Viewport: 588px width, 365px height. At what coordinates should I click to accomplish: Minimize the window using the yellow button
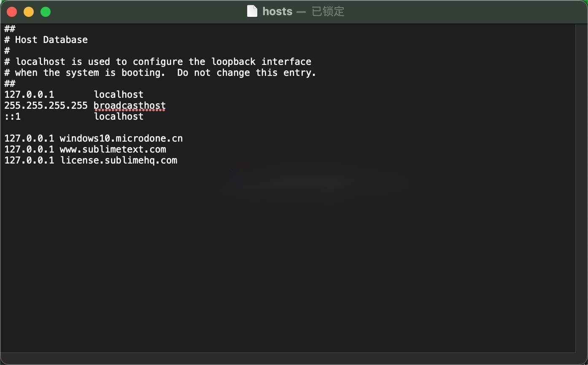[29, 12]
